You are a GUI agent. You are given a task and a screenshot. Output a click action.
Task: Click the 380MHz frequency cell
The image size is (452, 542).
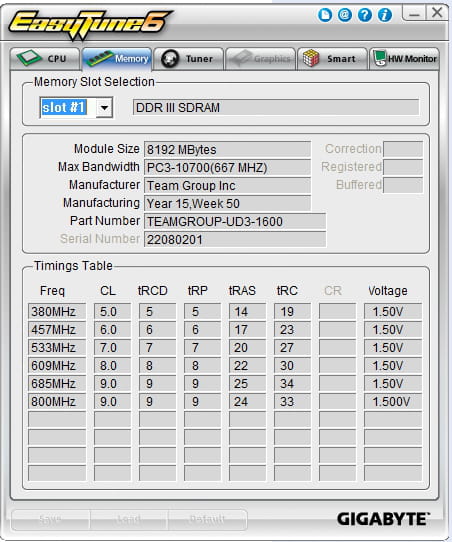click(x=57, y=311)
